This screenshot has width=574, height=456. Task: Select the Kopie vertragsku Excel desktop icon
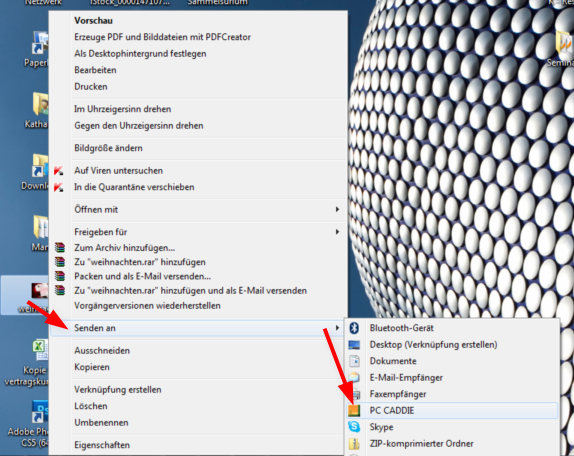pos(40,349)
